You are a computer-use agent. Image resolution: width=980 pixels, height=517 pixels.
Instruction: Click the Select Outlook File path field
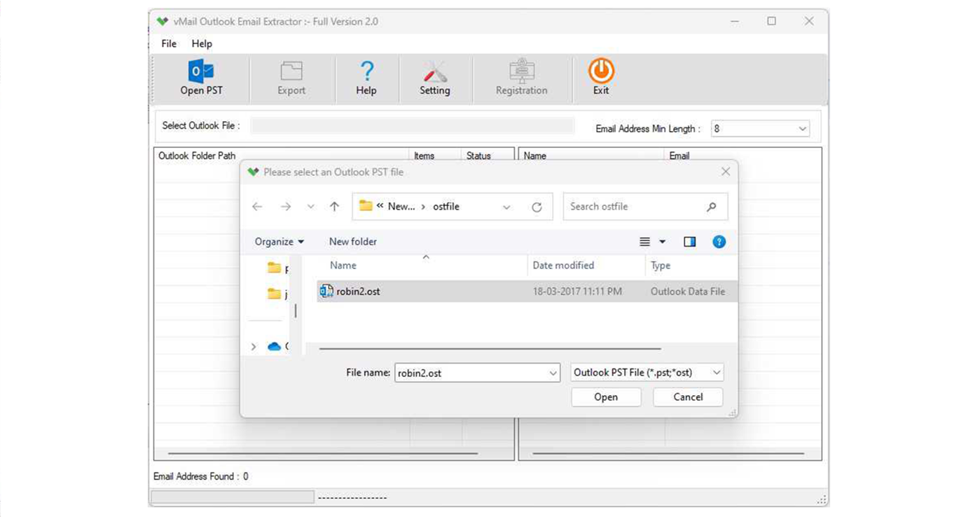(413, 126)
